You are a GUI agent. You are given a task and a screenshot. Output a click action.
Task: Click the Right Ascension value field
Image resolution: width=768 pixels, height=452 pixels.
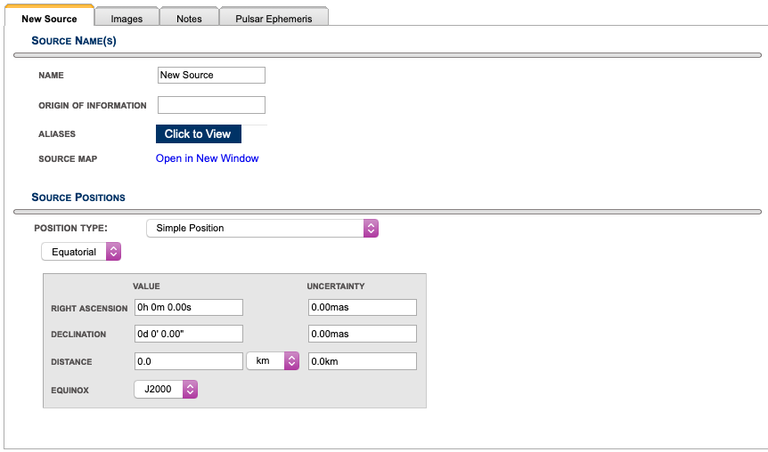tap(188, 307)
